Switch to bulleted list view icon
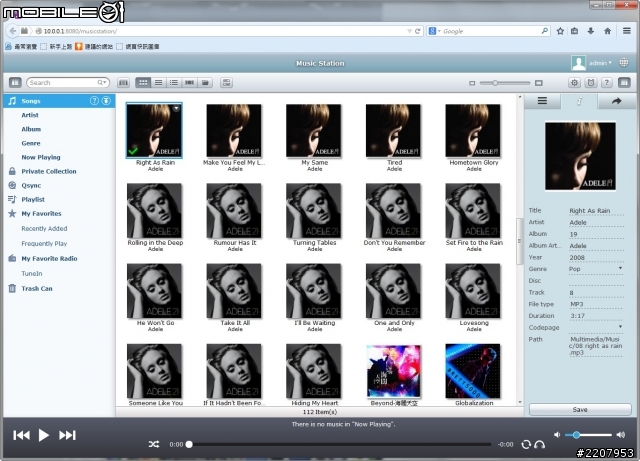640x461 pixels. coord(174,82)
